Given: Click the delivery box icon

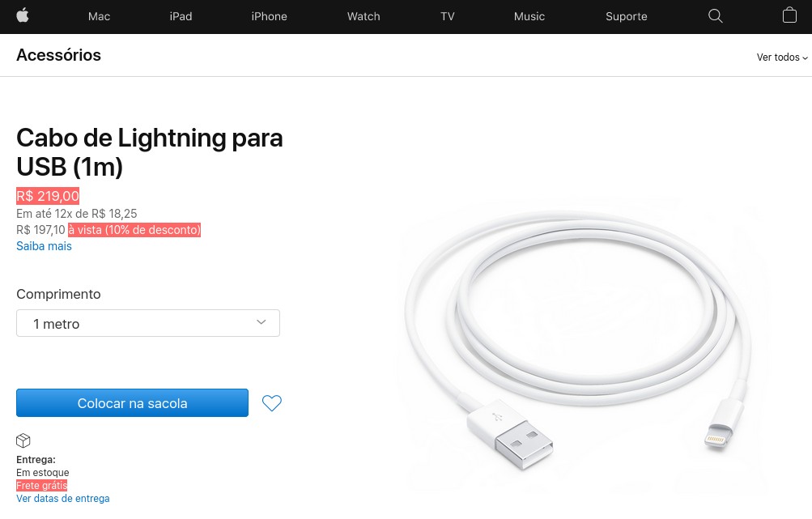Looking at the screenshot, I should pos(23,440).
